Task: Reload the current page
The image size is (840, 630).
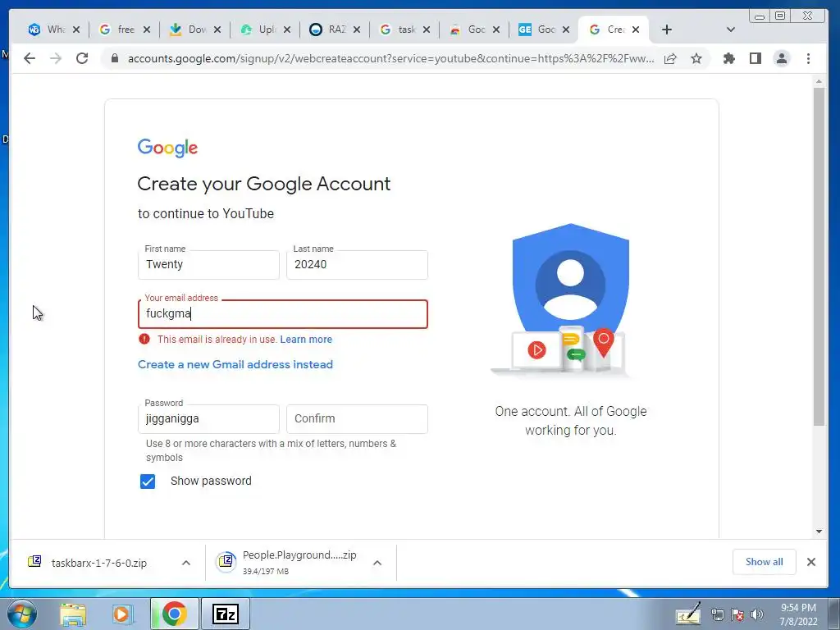Action: (82, 58)
